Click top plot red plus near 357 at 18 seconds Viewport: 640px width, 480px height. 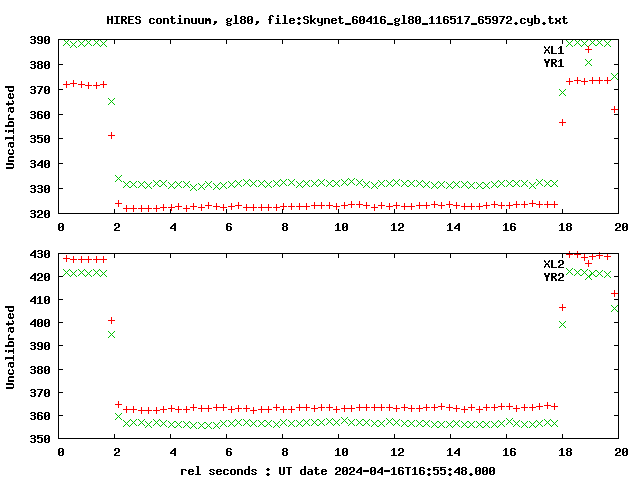click(x=562, y=122)
